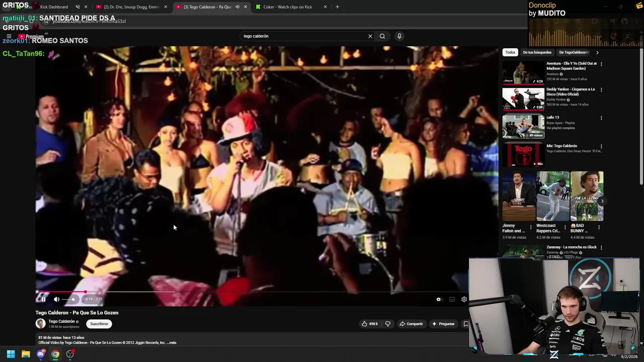Close the Coker Kick tab
This screenshot has width=644, height=362.
click(x=325, y=7)
